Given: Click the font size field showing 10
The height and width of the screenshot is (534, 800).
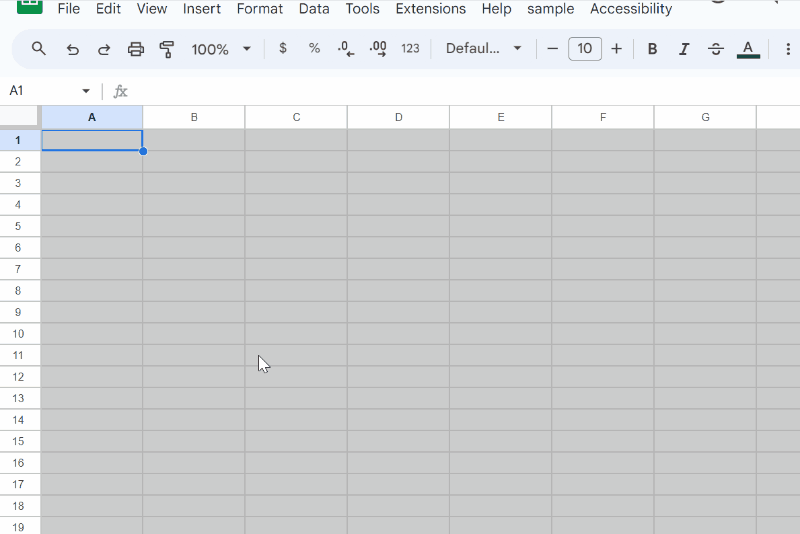Looking at the screenshot, I should pos(585,49).
